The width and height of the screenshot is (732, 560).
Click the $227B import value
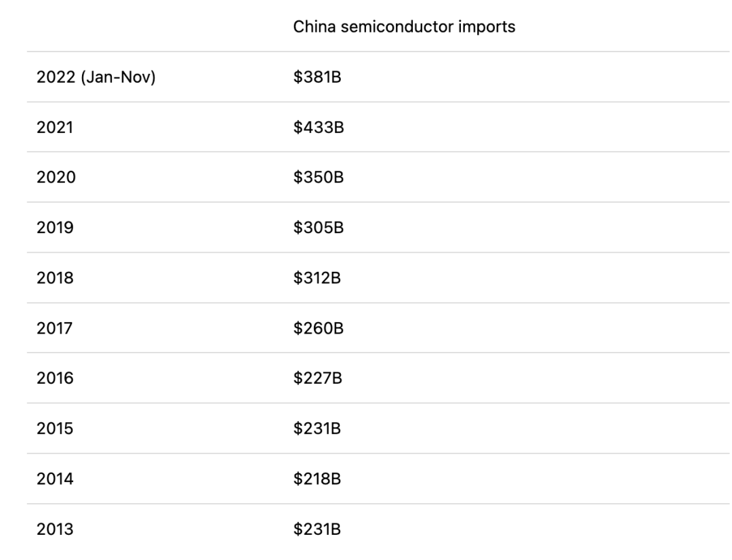(318, 378)
